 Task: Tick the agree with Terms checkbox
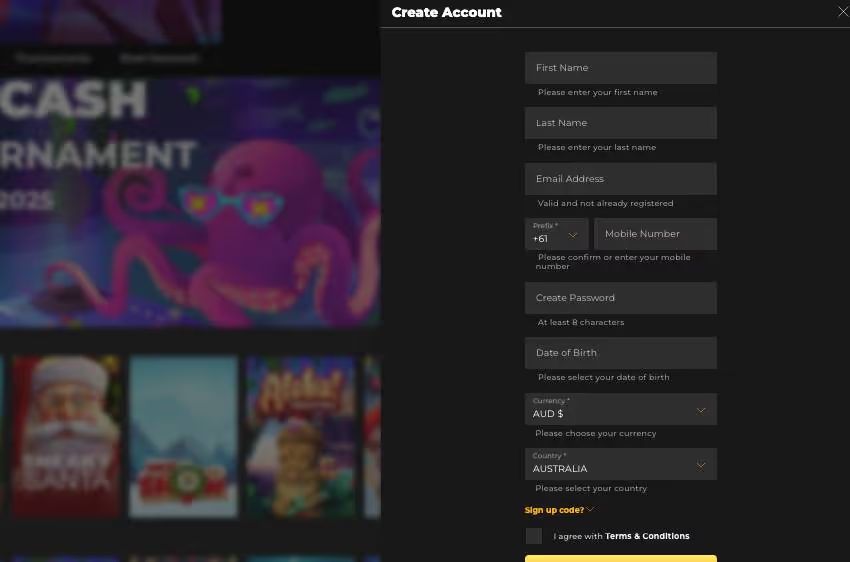coord(533,536)
